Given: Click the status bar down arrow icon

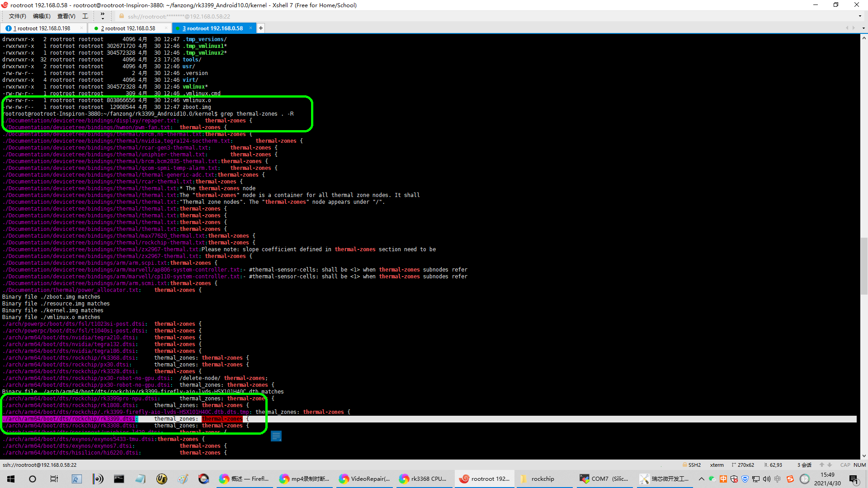Looking at the screenshot, I should 830,465.
